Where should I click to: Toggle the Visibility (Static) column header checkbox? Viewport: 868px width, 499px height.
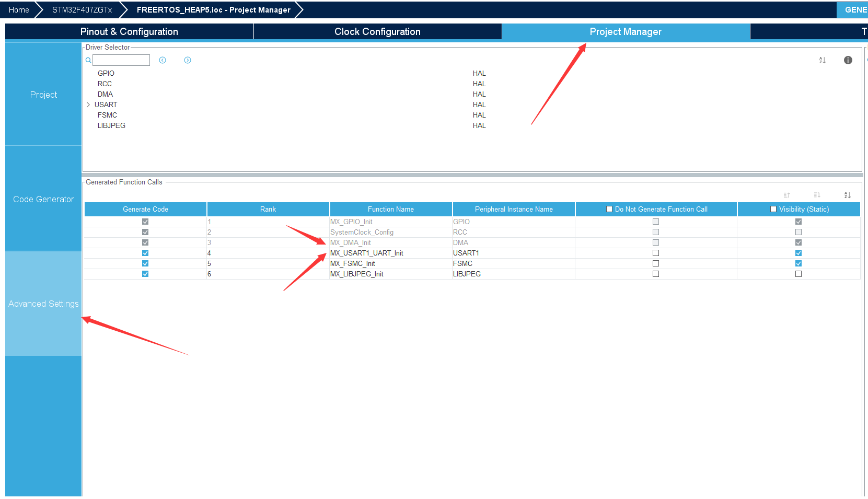click(773, 208)
